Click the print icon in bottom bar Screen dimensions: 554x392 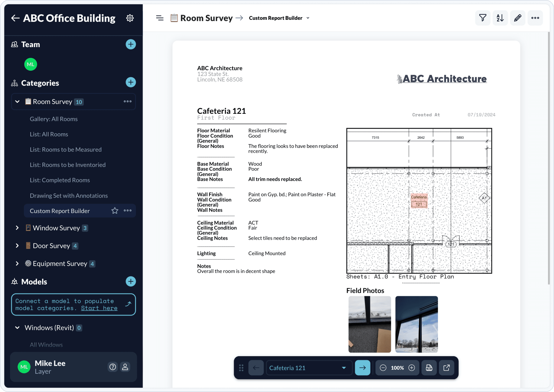point(429,367)
